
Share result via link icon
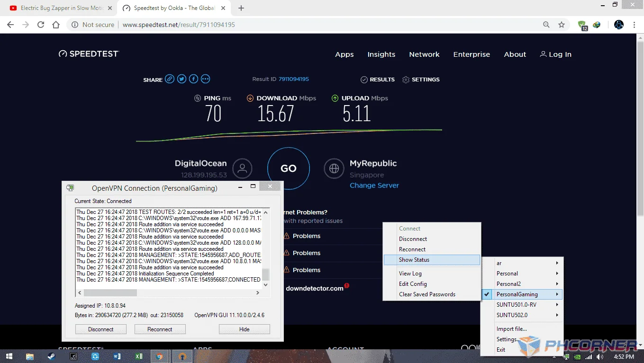click(x=170, y=79)
